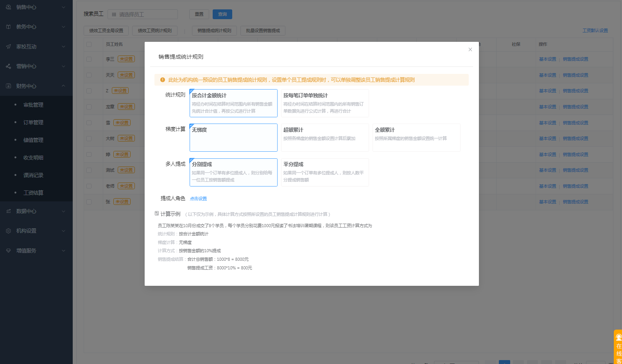Select 按每笔订单单独统计 rule option
Viewport: 622px width, 364px height.
[x=325, y=103]
